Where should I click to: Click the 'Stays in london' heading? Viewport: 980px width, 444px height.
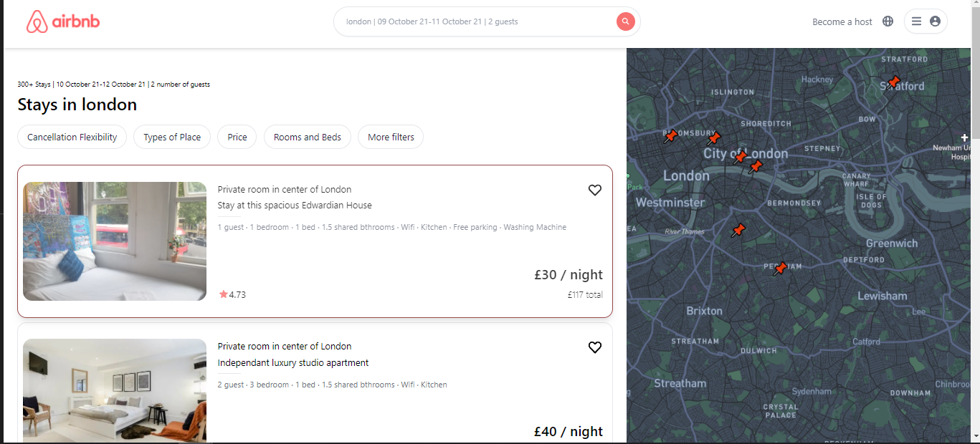[x=77, y=105]
